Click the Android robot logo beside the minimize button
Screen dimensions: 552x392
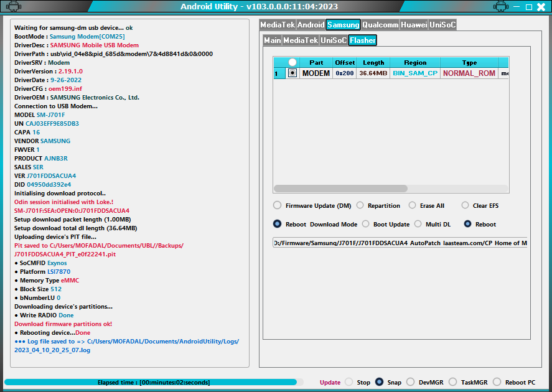[501, 6]
